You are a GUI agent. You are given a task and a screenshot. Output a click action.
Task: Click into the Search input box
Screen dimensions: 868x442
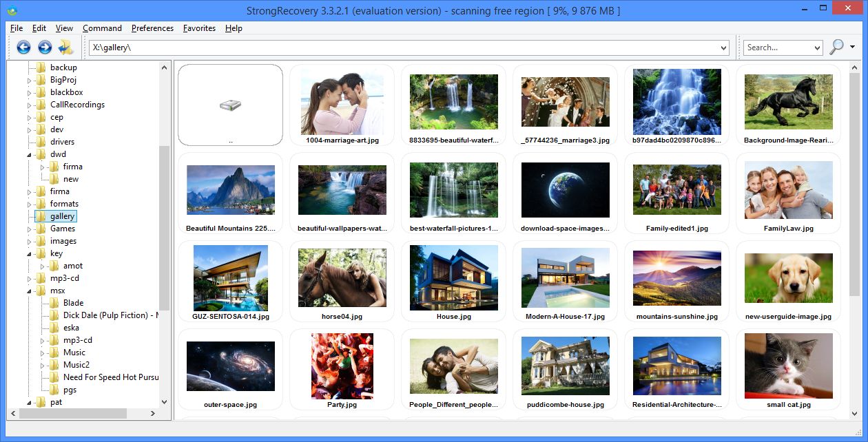778,48
